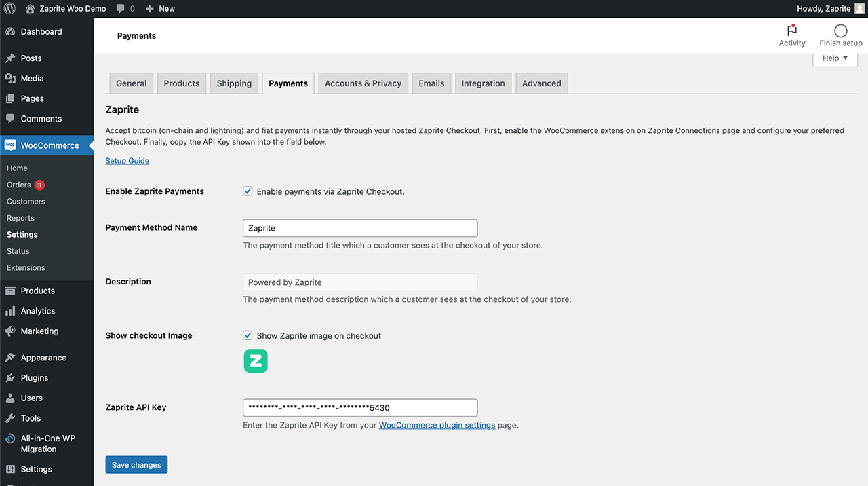Click the Payment Method Name input field
The width and height of the screenshot is (868, 486).
pos(360,228)
